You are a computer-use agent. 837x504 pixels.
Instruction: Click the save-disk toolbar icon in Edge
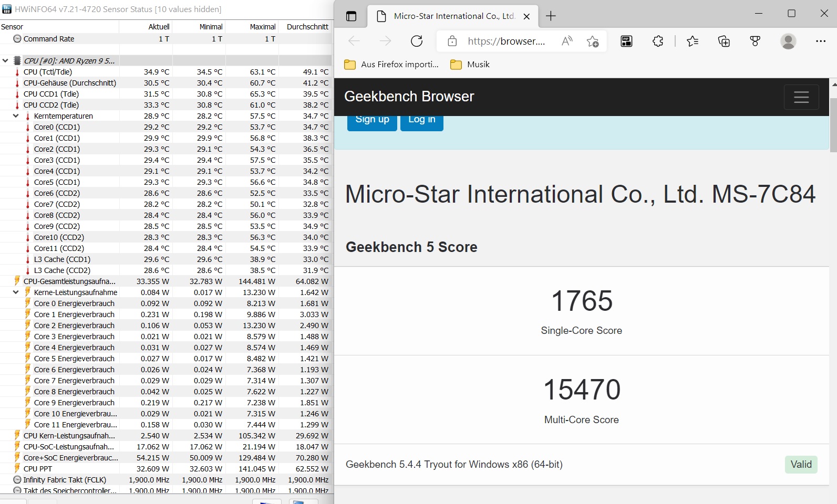tap(626, 41)
